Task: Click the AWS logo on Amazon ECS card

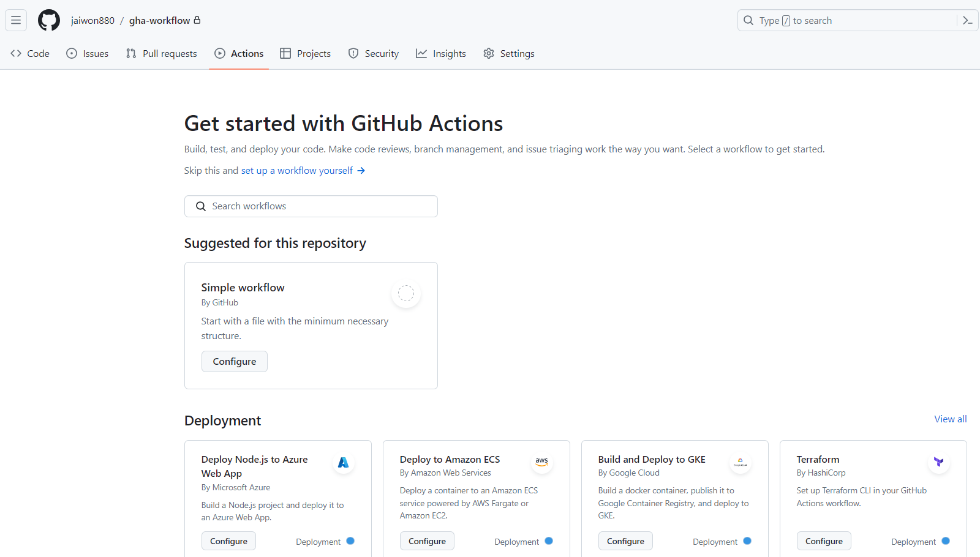Action: [x=542, y=463]
